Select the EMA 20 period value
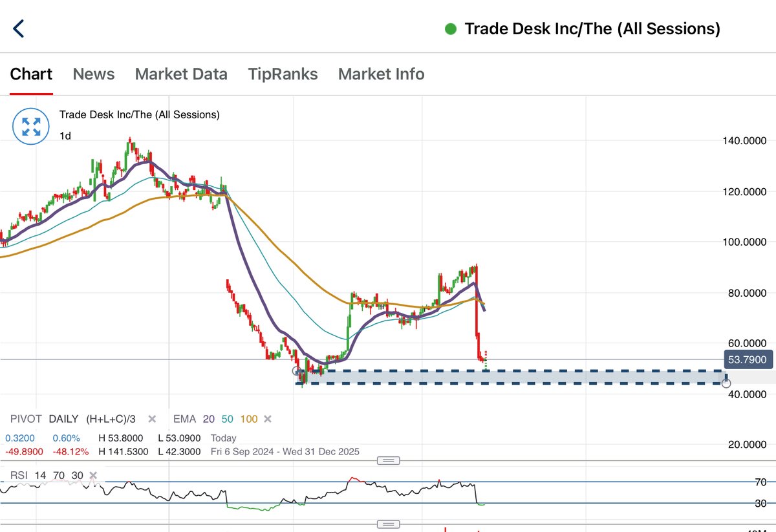This screenshot has width=776, height=532. point(209,419)
